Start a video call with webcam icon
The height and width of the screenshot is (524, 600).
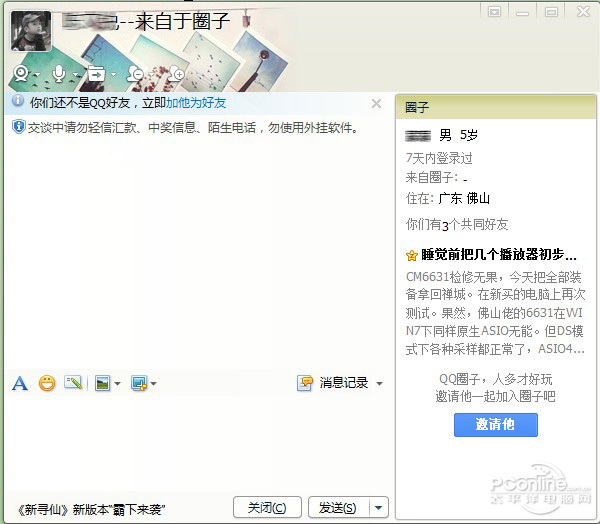[x=21, y=73]
